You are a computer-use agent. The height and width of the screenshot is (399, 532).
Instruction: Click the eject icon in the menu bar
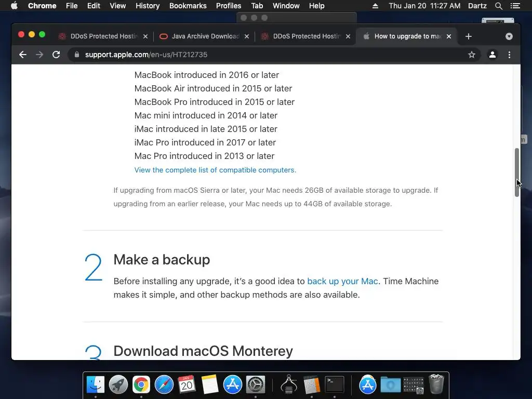375,6
